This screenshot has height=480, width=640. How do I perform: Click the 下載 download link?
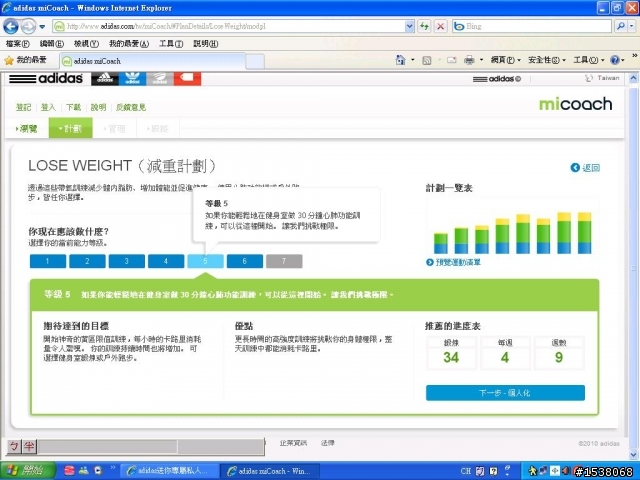point(73,107)
